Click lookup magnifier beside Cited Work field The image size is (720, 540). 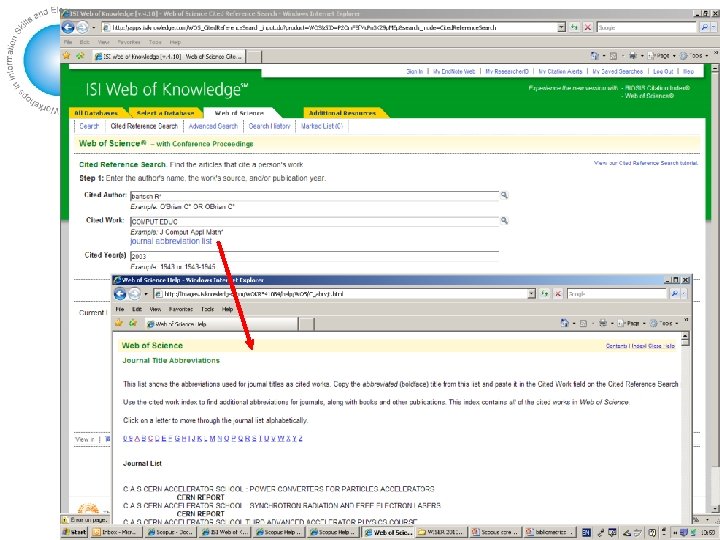[504, 221]
